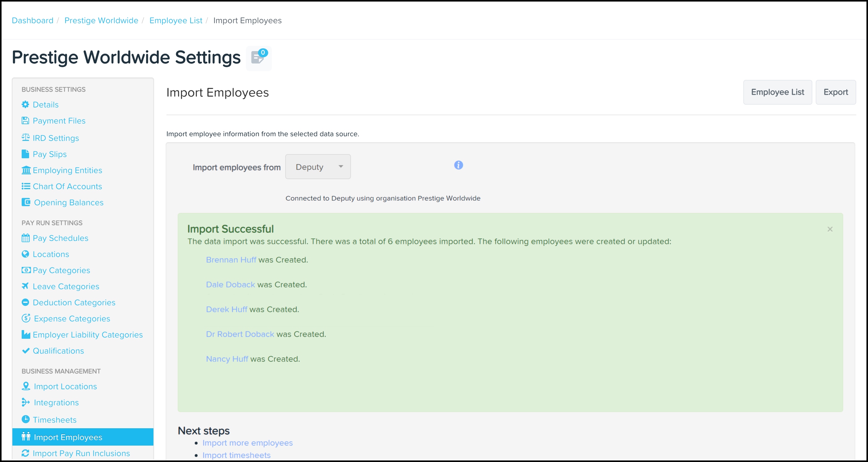Viewport: 868px width, 462px height.
Task: Click the Import Locations pin icon
Action: (26, 386)
